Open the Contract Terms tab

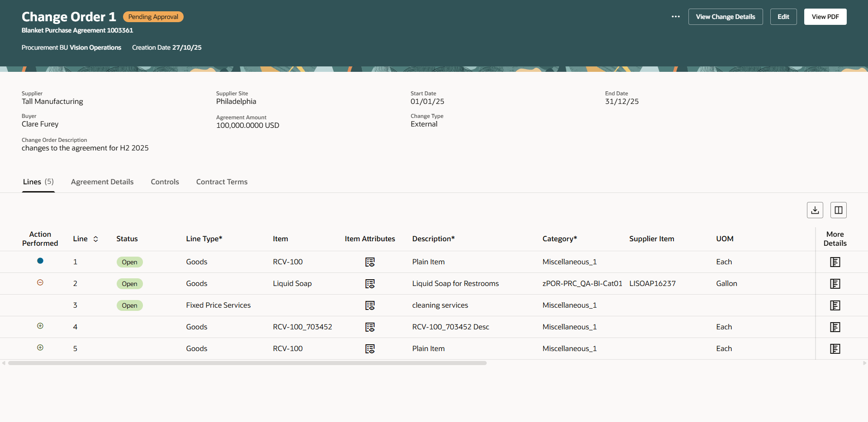point(222,182)
